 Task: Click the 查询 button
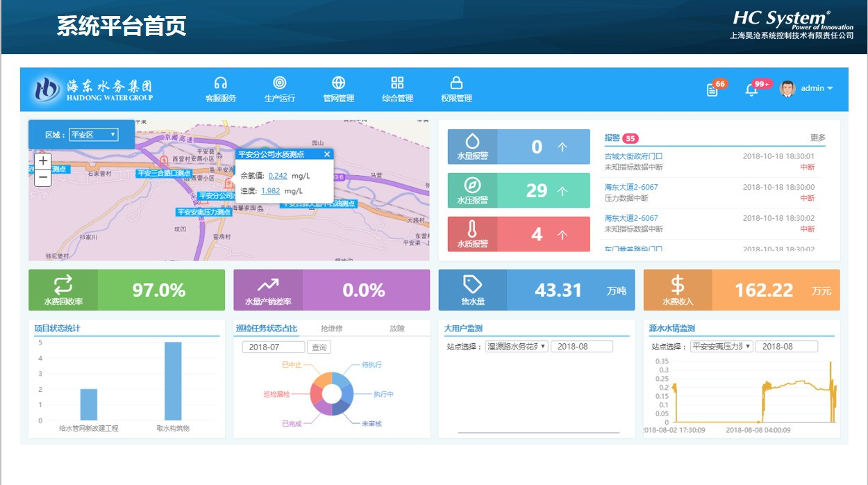click(x=319, y=347)
